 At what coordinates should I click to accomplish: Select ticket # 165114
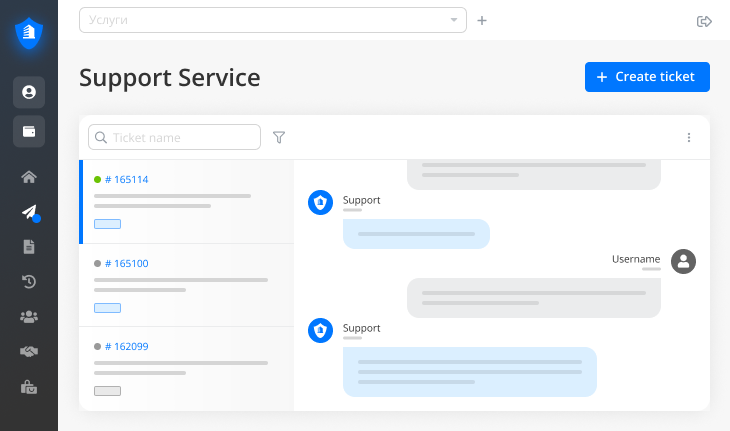click(x=126, y=180)
